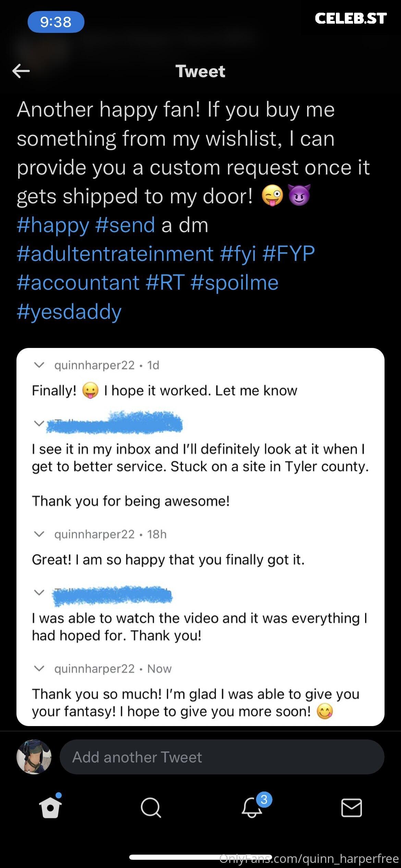
Task: Tap the profile avatar beside reply box
Action: pos(34,757)
